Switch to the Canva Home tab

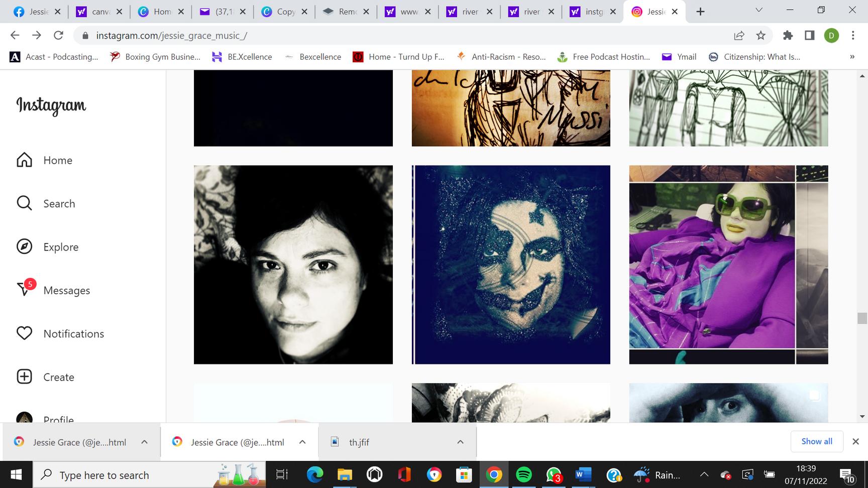[x=161, y=12]
